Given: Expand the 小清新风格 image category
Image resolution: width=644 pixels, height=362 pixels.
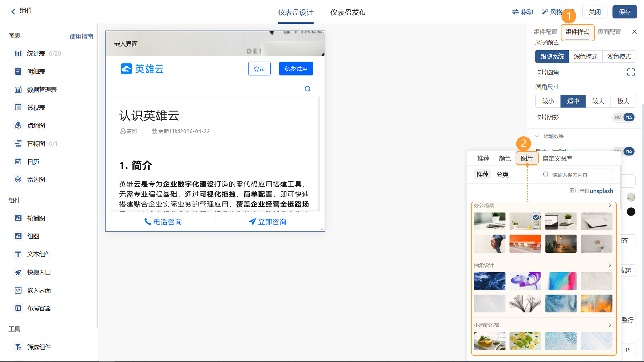Looking at the screenshot, I should click(x=610, y=325).
